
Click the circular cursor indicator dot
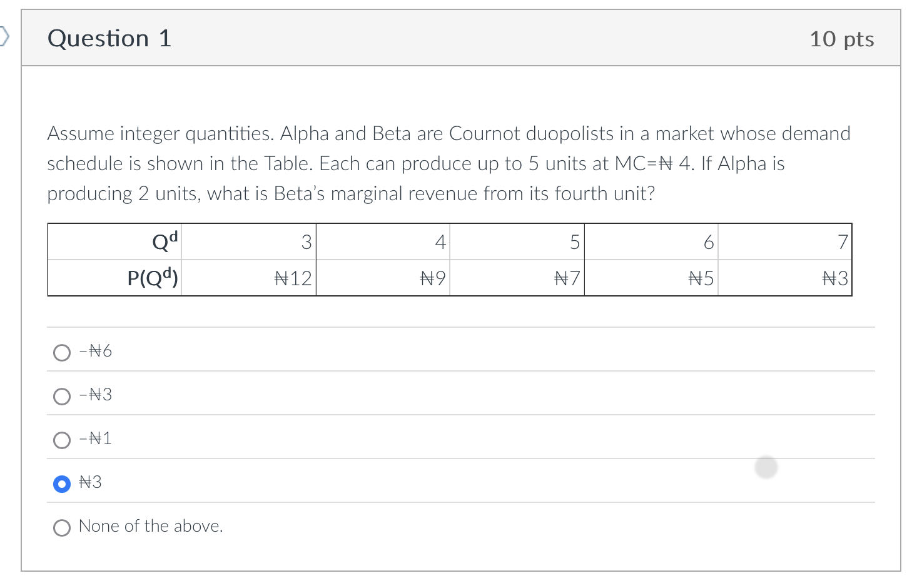coord(766,467)
